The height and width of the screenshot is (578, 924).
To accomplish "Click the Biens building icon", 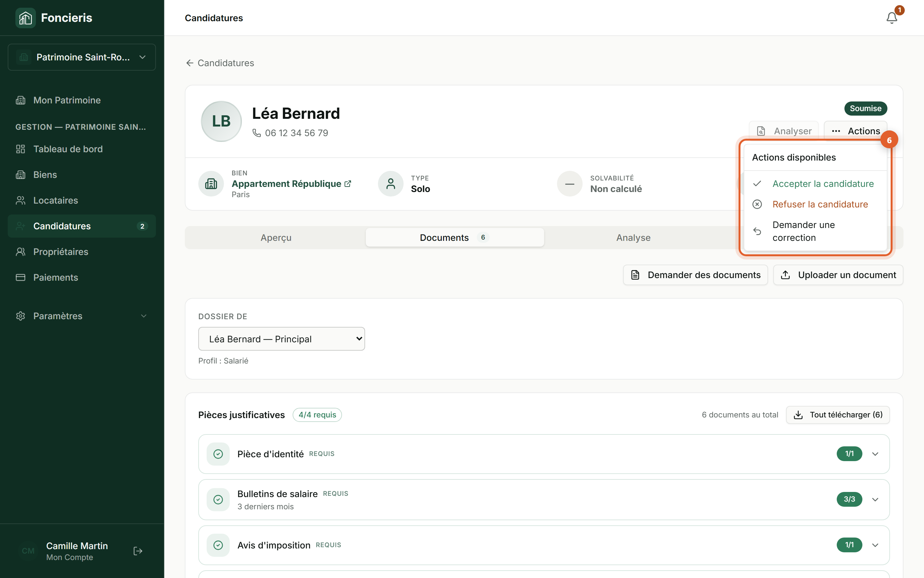I will [21, 175].
